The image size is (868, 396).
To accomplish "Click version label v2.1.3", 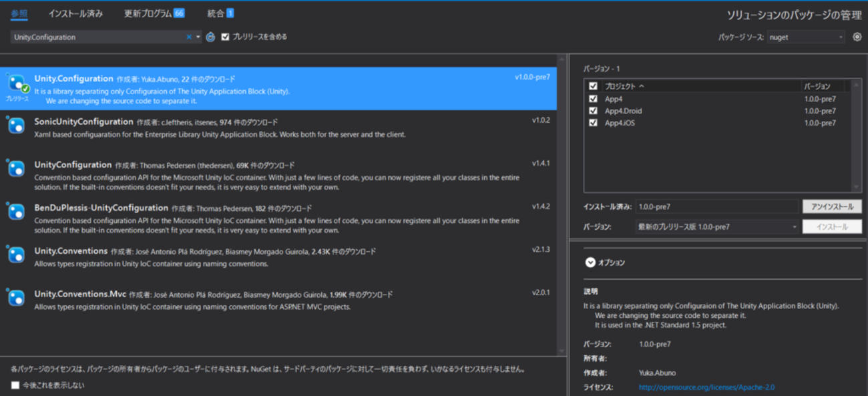I will (x=541, y=249).
